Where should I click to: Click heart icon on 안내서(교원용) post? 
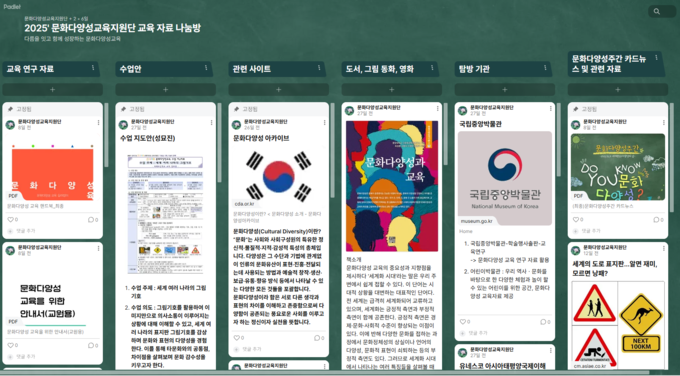(10, 346)
